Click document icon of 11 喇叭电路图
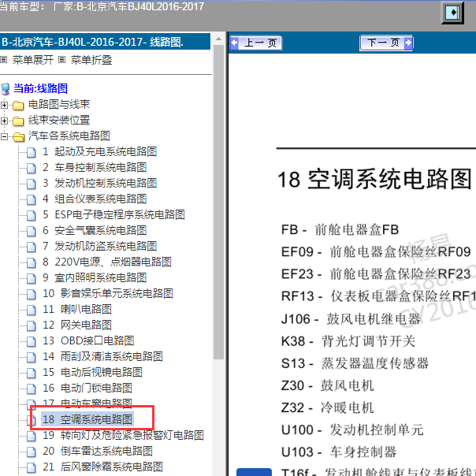This screenshot has height=476, width=476. coord(31,311)
